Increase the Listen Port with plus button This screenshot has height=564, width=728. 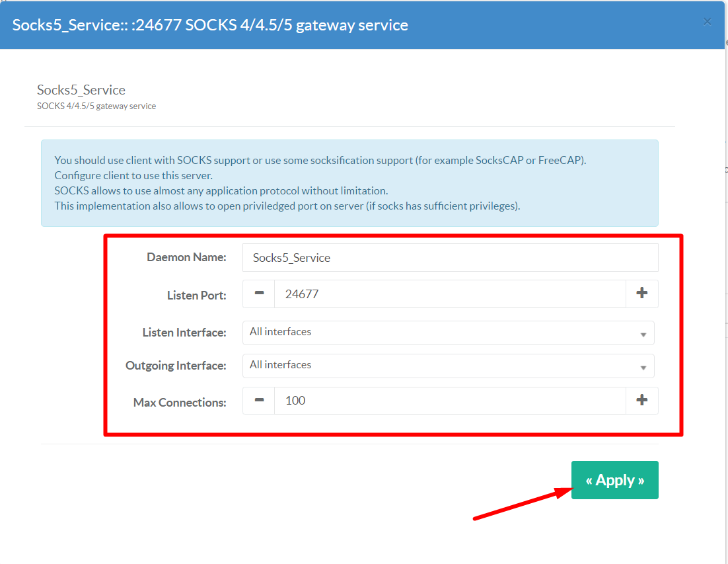(641, 294)
